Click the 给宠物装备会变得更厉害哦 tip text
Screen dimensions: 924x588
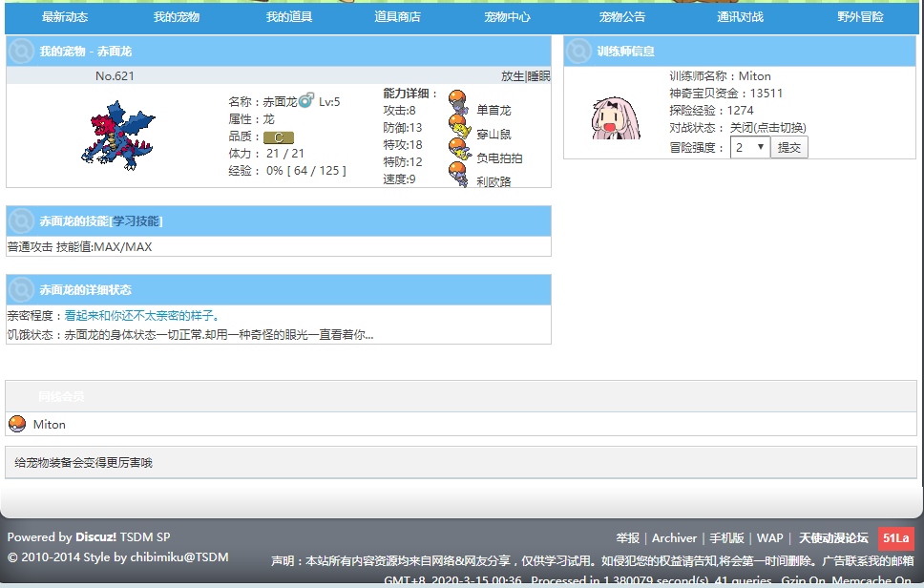83,463
